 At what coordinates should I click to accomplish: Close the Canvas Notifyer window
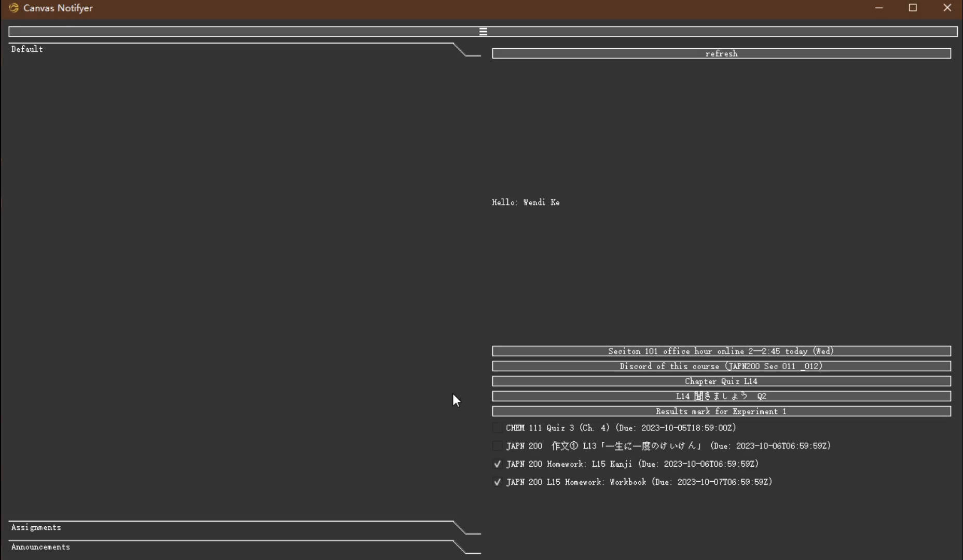(947, 8)
